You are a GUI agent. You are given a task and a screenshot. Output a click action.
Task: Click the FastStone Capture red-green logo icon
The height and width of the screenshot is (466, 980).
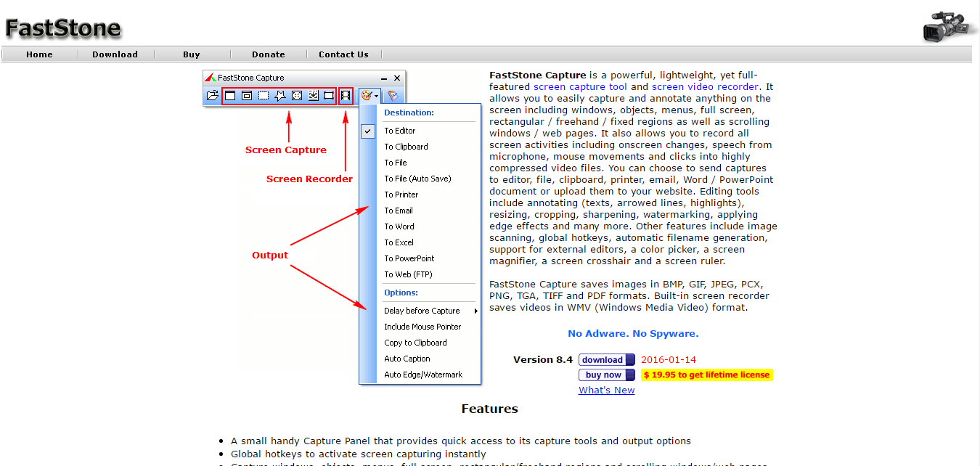click(210, 78)
